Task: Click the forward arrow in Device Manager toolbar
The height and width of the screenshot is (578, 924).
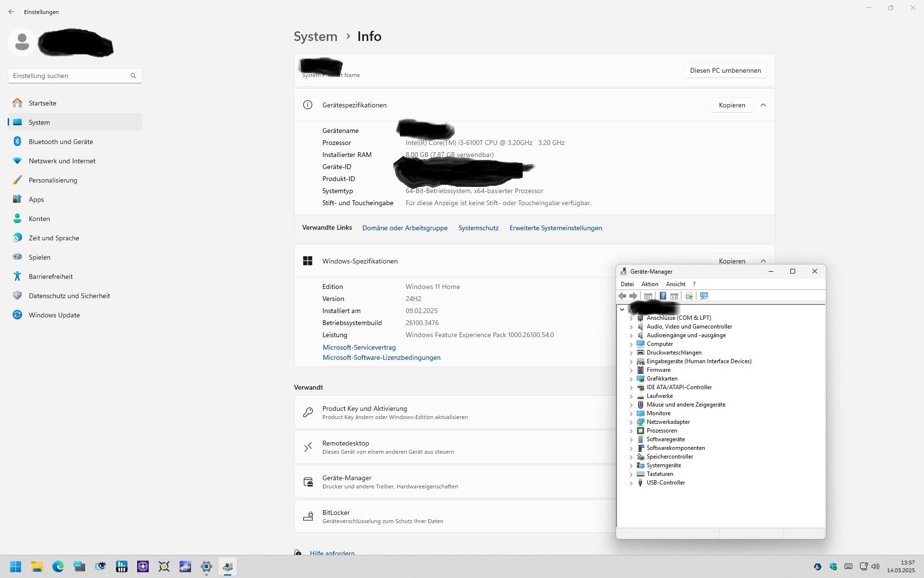Action: [x=633, y=296]
